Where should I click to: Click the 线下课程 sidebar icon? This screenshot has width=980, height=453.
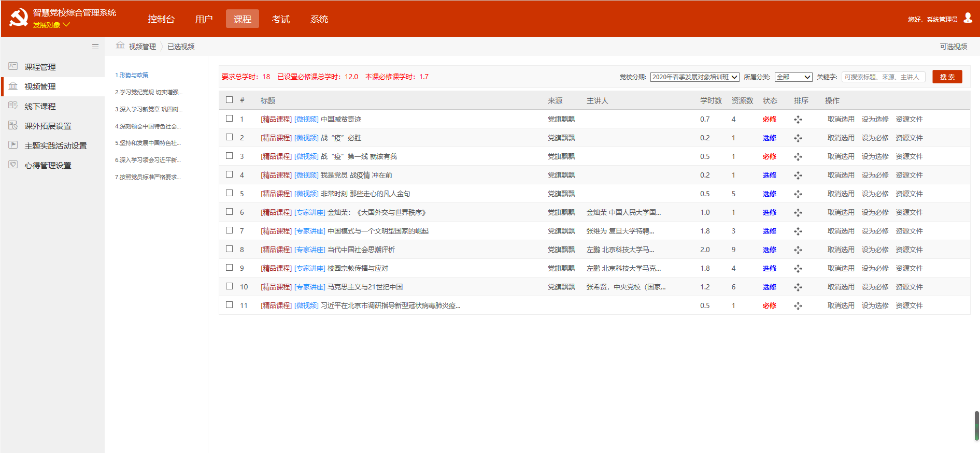(x=13, y=106)
